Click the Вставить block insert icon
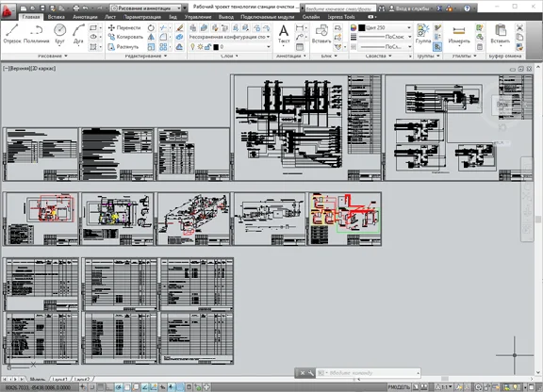The image size is (543, 392). (321, 34)
